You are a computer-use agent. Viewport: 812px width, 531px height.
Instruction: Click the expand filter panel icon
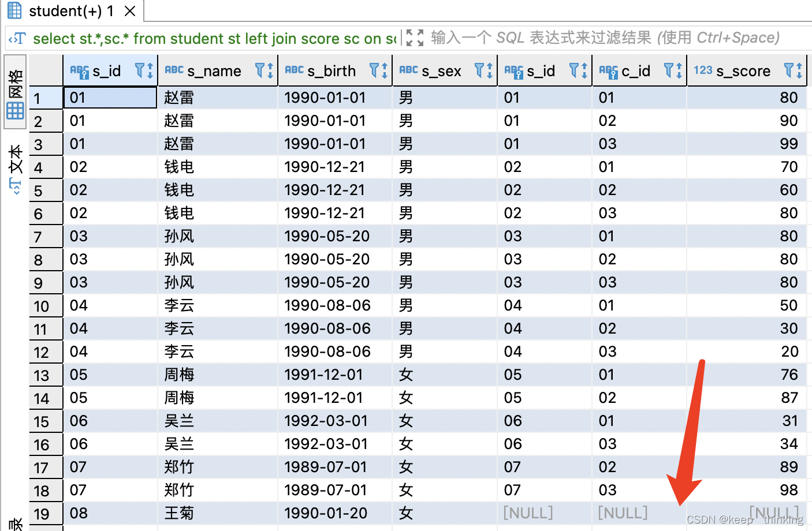click(415, 38)
